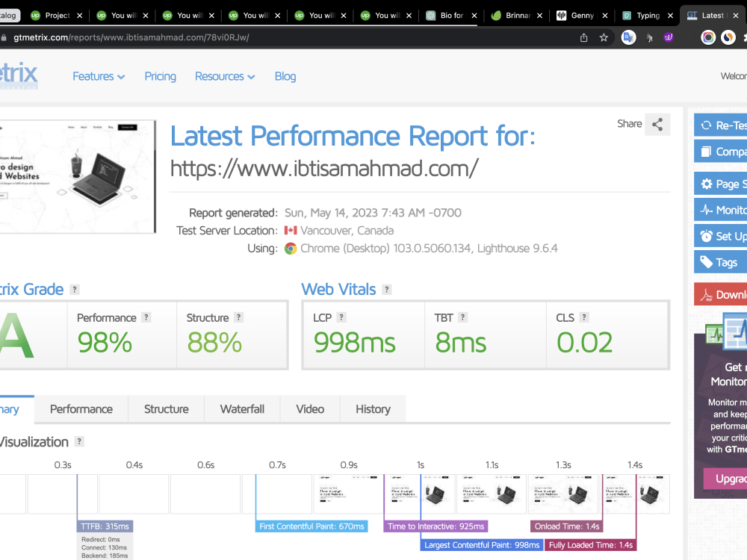Click the 0.02 CLS value
This screenshot has height=560, width=747.
pyautogui.click(x=585, y=343)
